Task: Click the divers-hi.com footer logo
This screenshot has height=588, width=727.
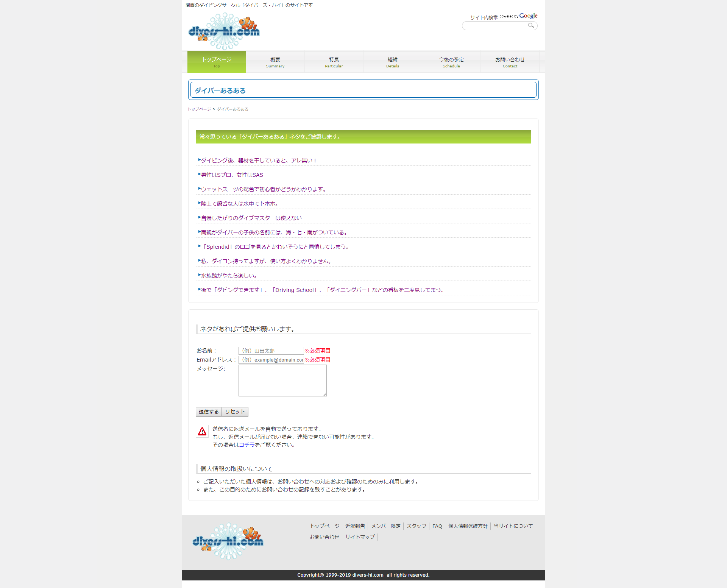Action: coord(228,541)
